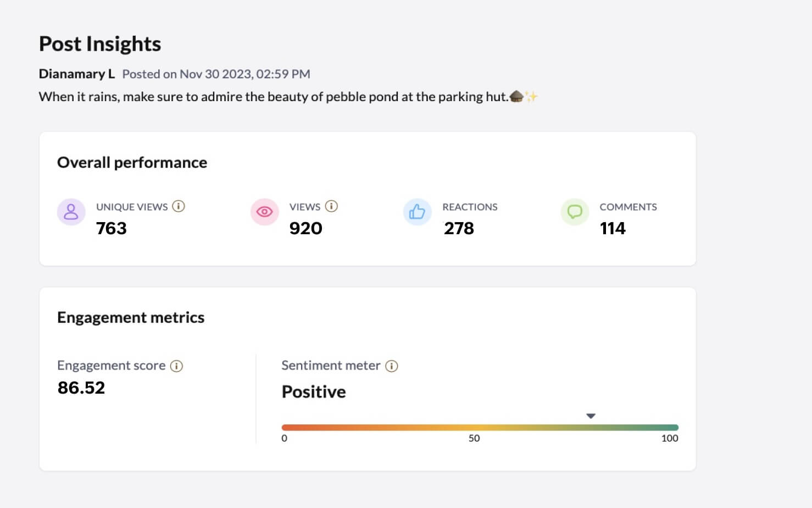Click the Positive sentiment label

[x=313, y=391]
